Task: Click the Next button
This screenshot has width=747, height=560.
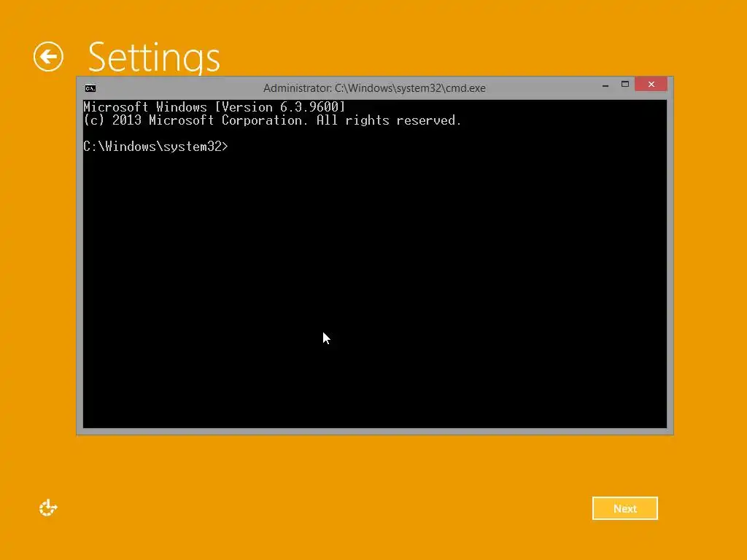Action: click(x=624, y=508)
